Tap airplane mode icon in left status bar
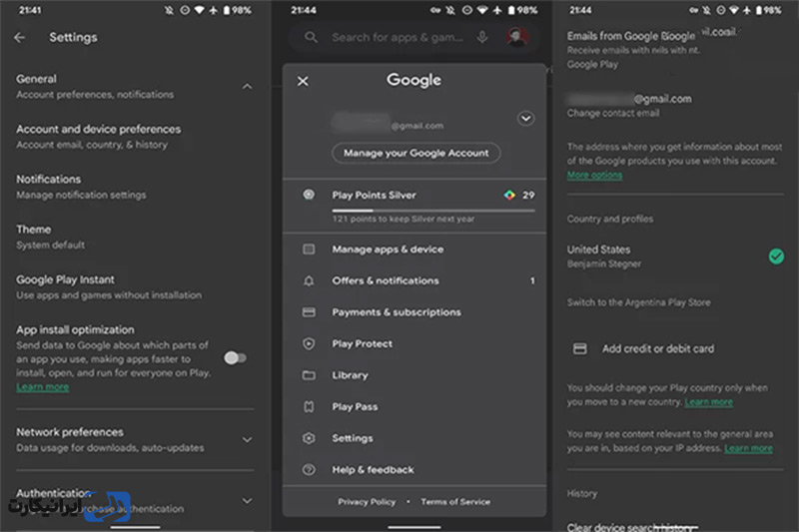Screen dimensions: 799x532 [213, 10]
